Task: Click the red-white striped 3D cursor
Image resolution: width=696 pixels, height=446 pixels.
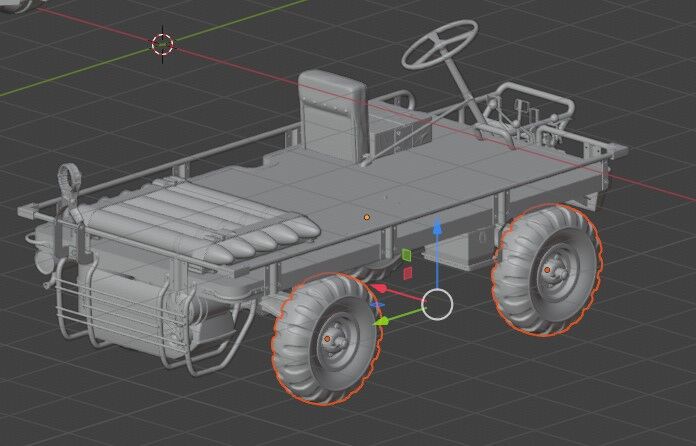Action: [x=163, y=43]
